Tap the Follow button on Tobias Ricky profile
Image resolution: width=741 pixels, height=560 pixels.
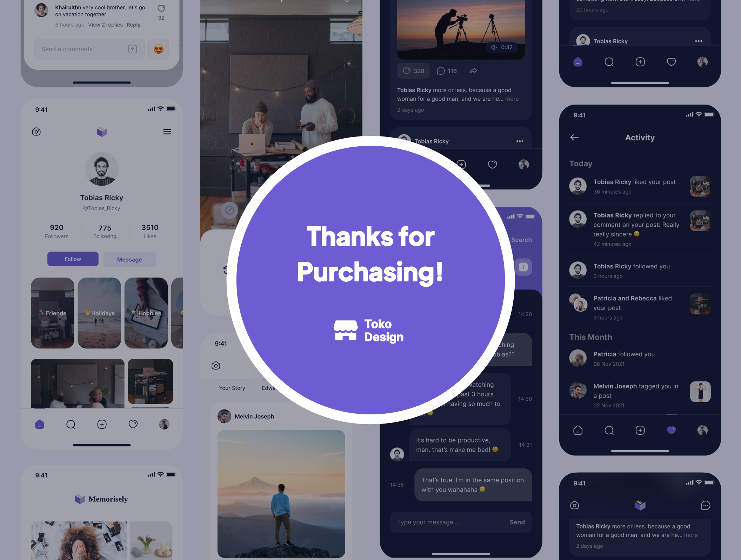pos(72,259)
